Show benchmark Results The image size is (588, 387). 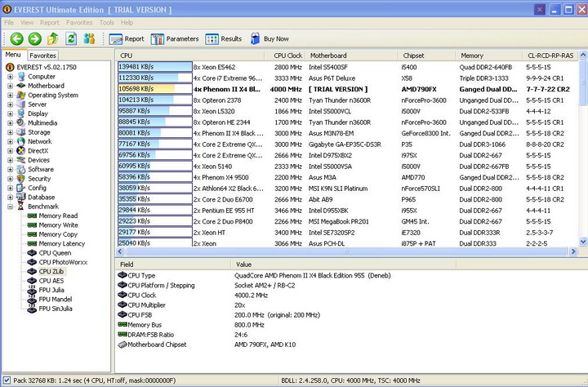coord(224,39)
